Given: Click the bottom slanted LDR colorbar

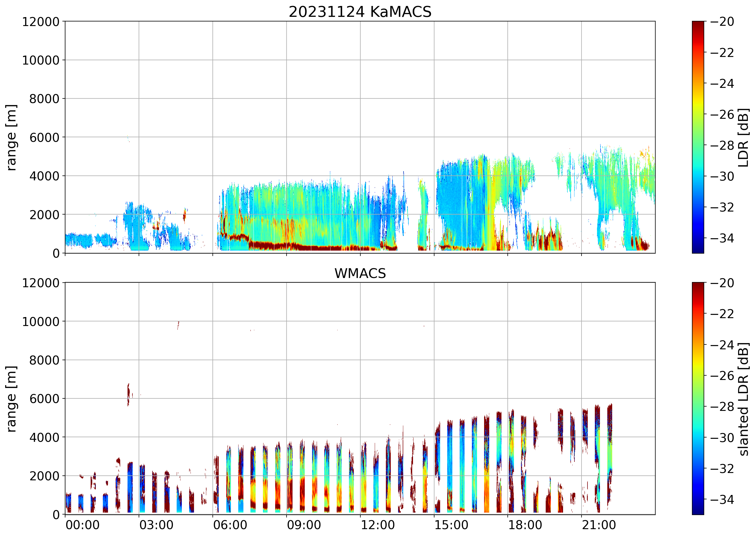Looking at the screenshot, I should click(x=698, y=398).
